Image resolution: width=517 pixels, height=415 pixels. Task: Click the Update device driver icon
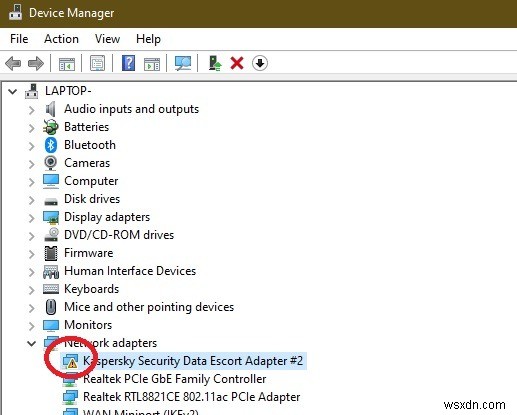pos(215,63)
